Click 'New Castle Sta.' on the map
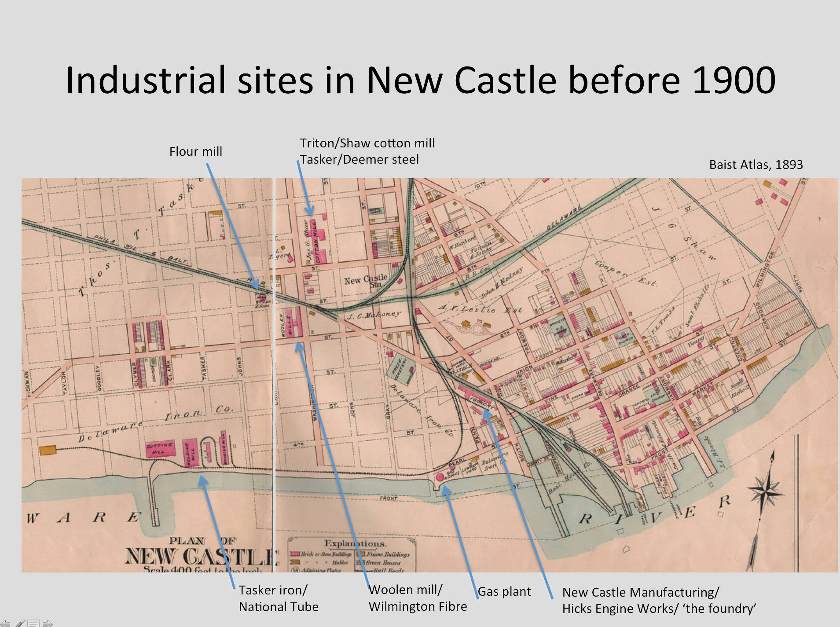 coord(367,281)
